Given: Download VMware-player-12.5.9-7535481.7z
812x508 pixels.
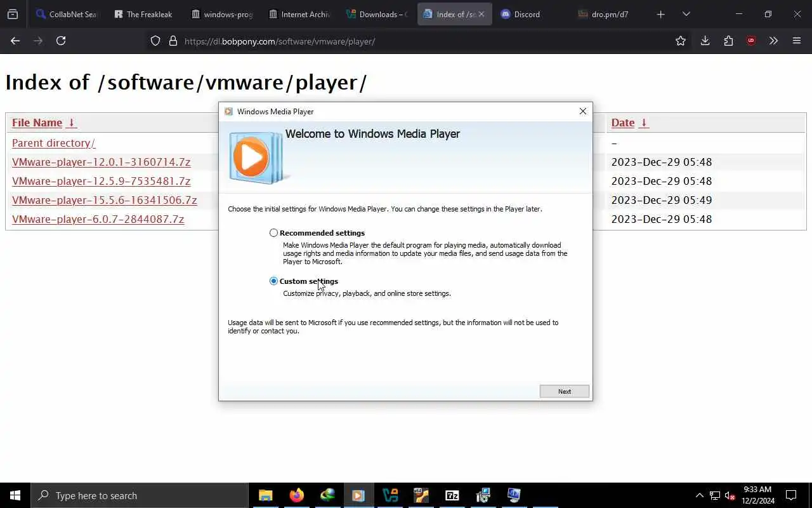Looking at the screenshot, I should pos(101,181).
